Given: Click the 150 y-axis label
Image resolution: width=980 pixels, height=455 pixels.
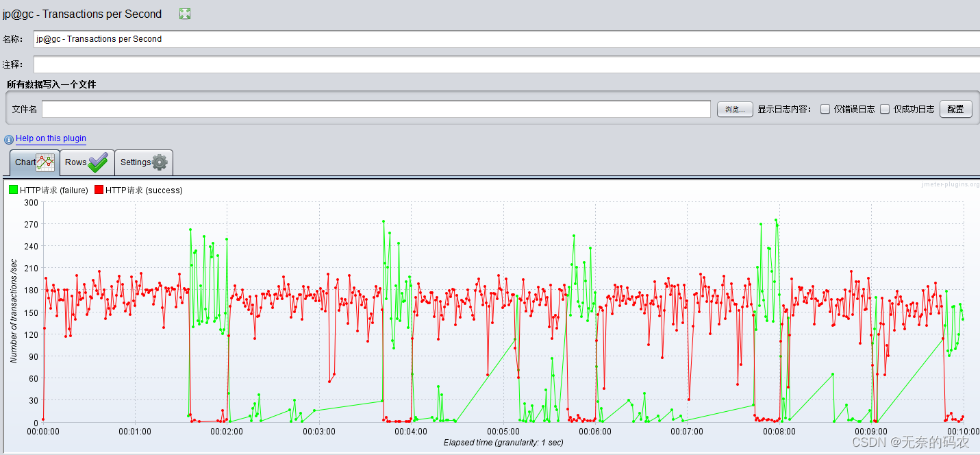Looking at the screenshot, I should pyautogui.click(x=31, y=312).
